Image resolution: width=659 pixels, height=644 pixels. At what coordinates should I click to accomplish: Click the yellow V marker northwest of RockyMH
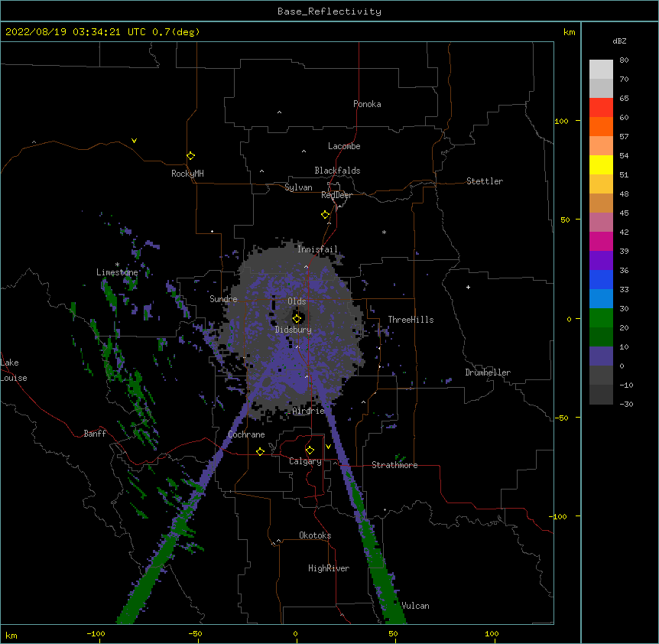134,141
